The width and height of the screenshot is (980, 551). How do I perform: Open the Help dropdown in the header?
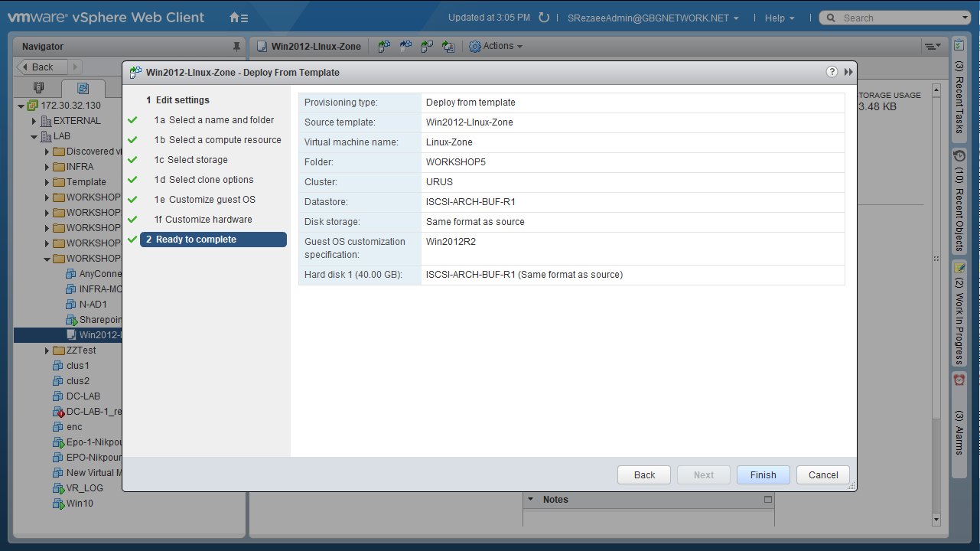pos(779,18)
